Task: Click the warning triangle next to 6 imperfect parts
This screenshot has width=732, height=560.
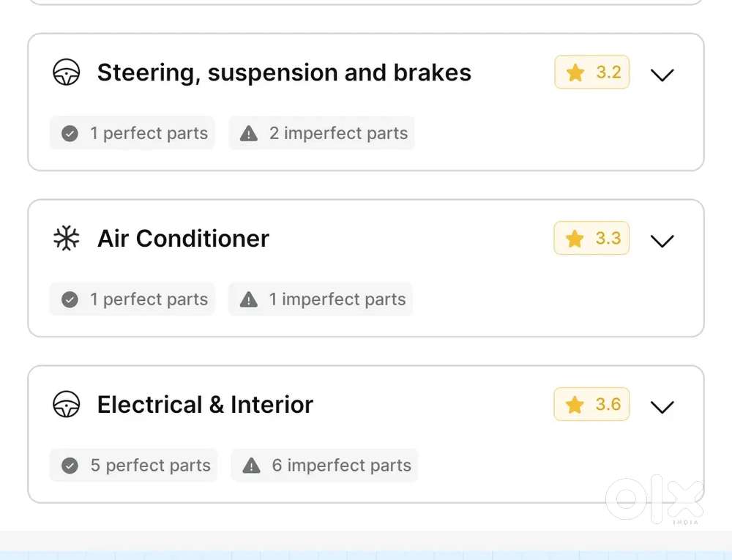Action: coord(252,466)
